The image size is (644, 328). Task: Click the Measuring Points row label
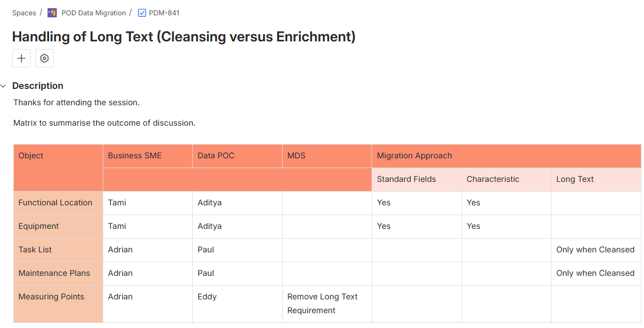click(51, 297)
